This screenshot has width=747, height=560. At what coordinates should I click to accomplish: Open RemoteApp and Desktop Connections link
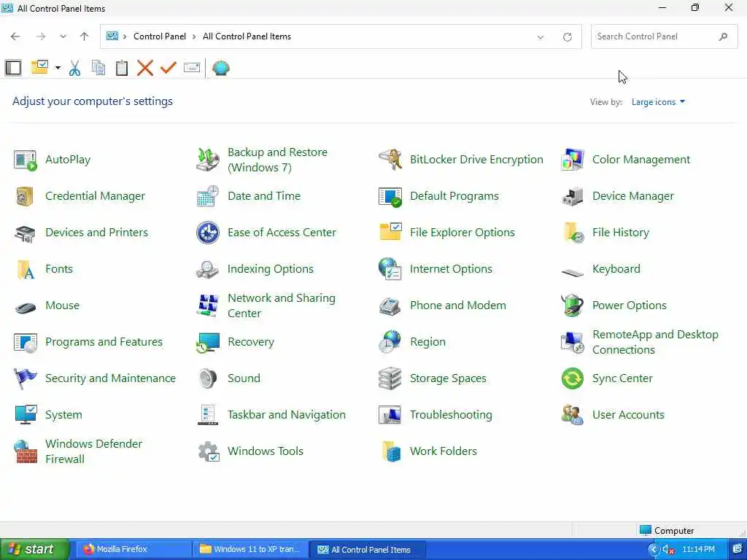click(655, 342)
